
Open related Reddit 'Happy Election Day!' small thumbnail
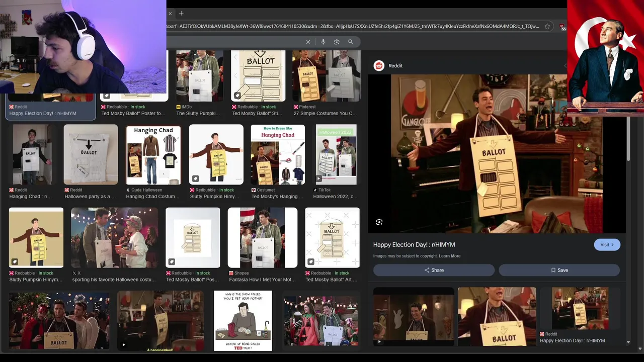tap(580, 308)
